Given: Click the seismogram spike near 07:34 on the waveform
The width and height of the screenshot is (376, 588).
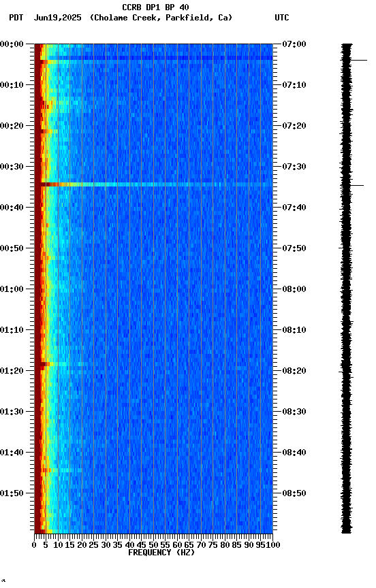Looking at the screenshot, I should [352, 185].
